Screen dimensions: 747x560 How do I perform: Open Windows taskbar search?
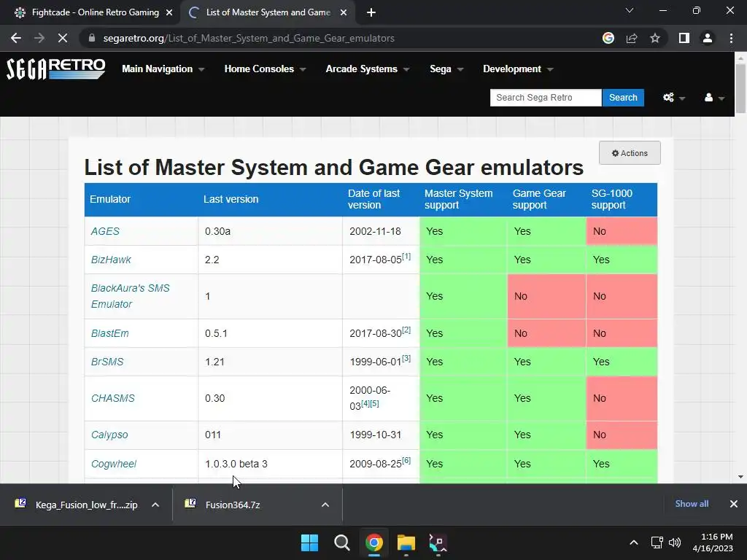(341, 542)
